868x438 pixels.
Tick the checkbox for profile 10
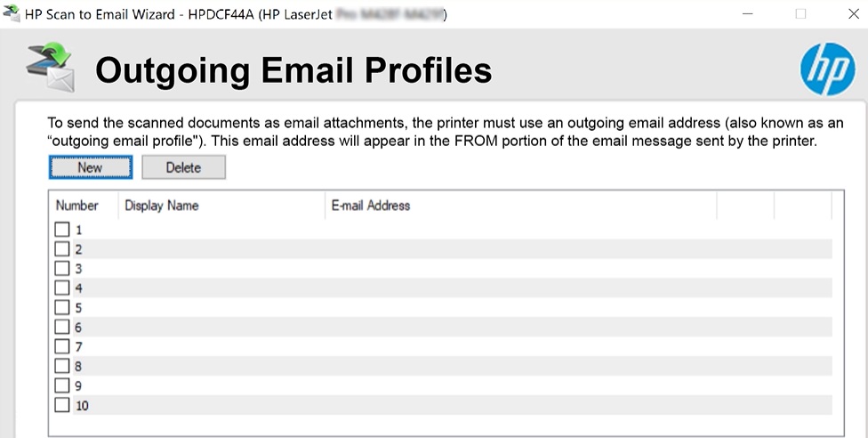pos(62,405)
